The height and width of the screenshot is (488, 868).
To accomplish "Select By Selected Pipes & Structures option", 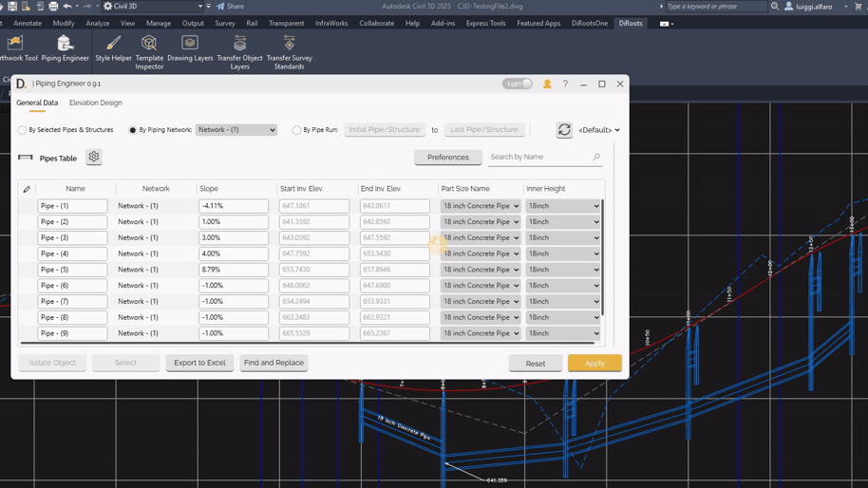I will point(23,130).
